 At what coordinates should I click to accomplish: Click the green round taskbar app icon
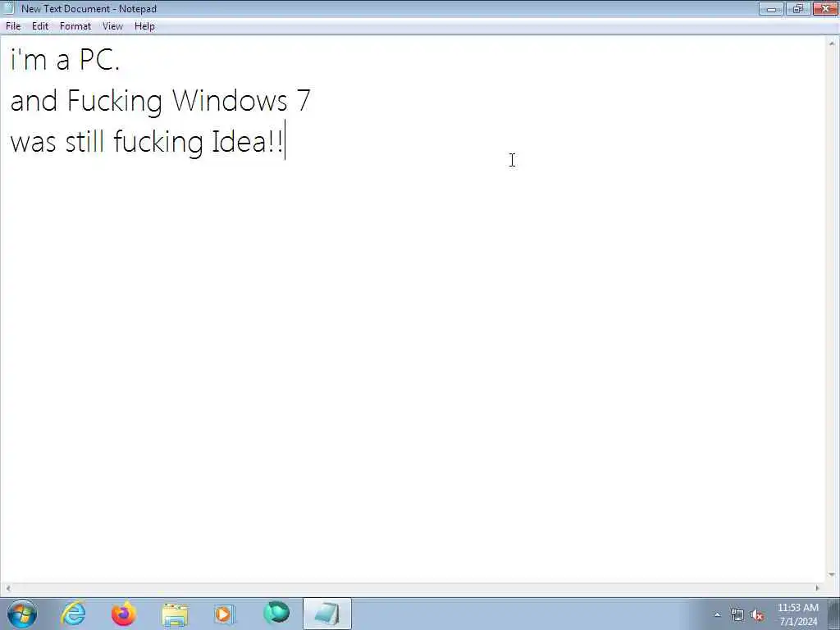point(276,613)
